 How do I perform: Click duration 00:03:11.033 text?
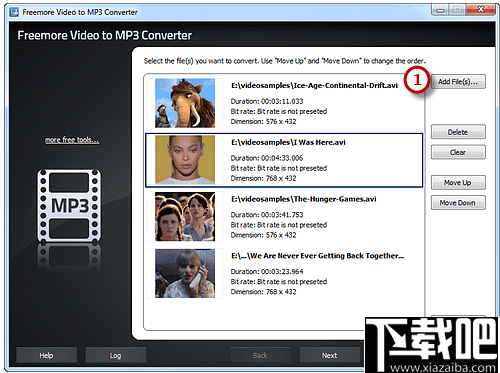267,101
